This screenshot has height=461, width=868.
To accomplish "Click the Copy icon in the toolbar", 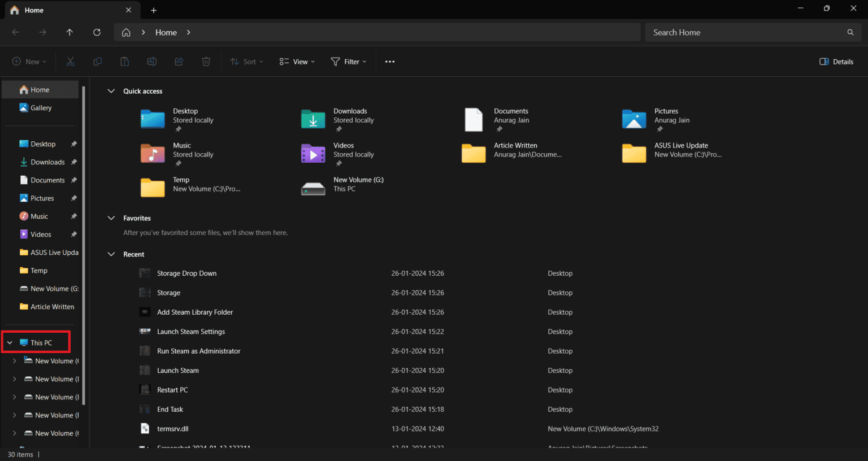I will click(97, 61).
